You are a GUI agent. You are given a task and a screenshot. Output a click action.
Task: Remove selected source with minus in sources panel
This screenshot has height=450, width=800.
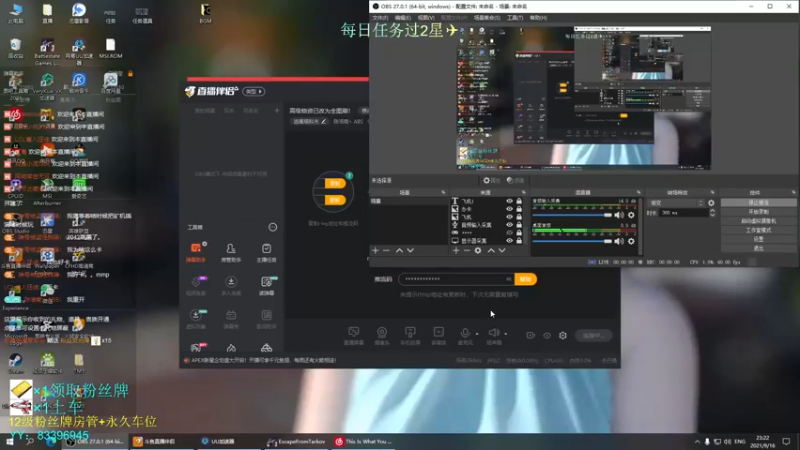click(x=466, y=251)
